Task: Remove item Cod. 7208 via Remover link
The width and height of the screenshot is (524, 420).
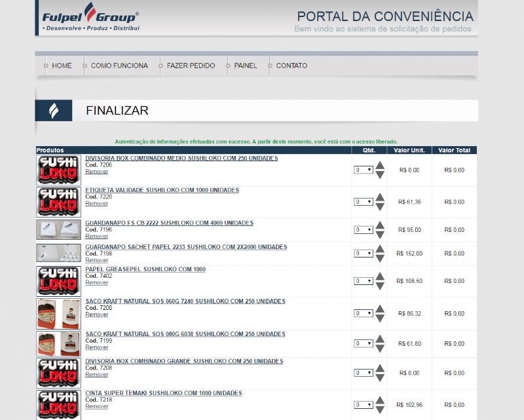Action: 96,375
